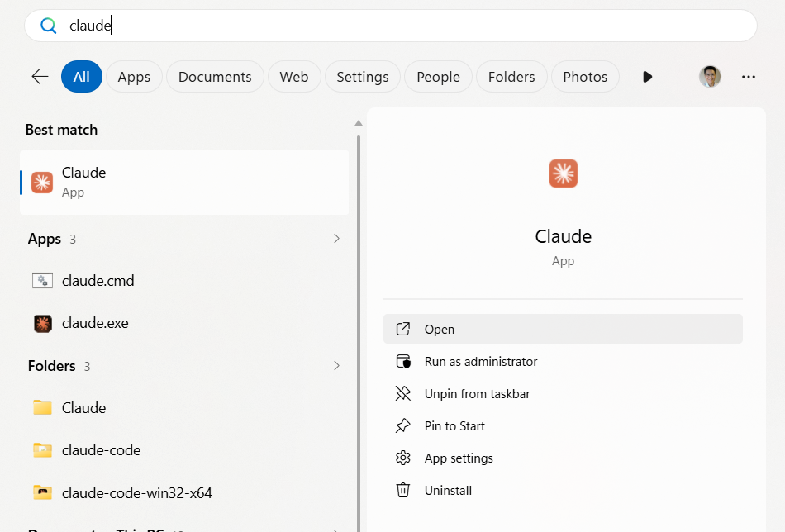Open the Claude folder result
785x532 pixels.
184,408
